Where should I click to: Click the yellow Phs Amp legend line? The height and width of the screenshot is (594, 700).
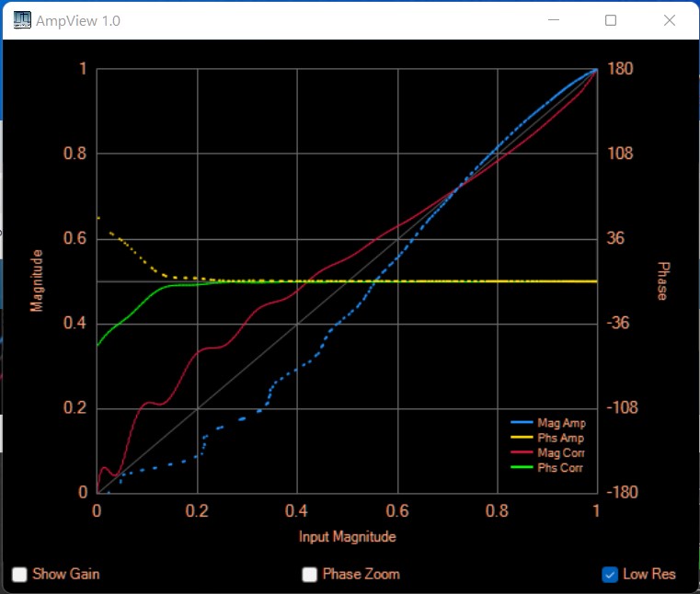522,439
